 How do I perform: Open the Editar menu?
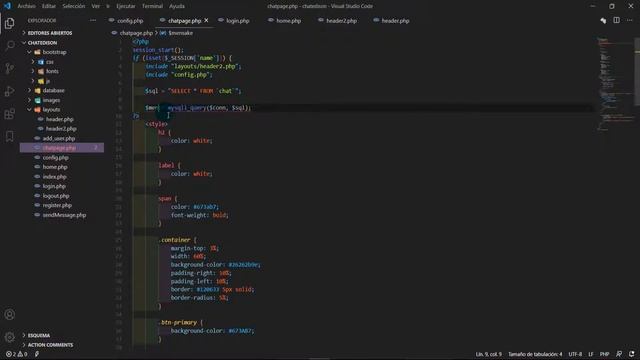[49, 6]
